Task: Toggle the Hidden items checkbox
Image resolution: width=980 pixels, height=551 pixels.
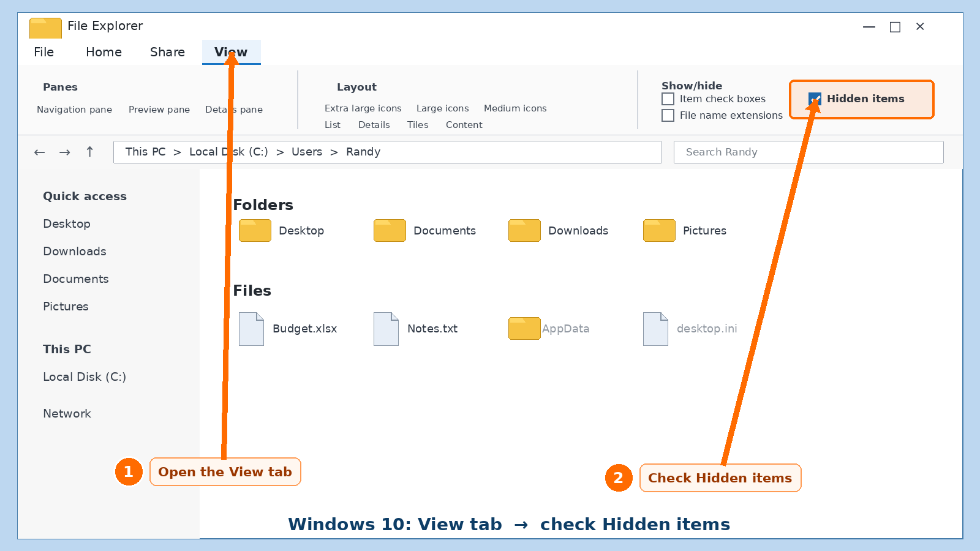Action: point(815,99)
